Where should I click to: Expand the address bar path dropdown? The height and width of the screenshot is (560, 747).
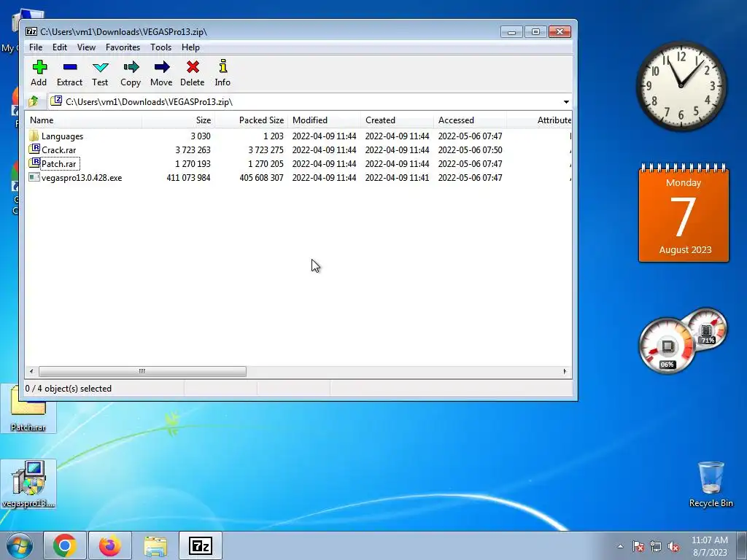566,102
